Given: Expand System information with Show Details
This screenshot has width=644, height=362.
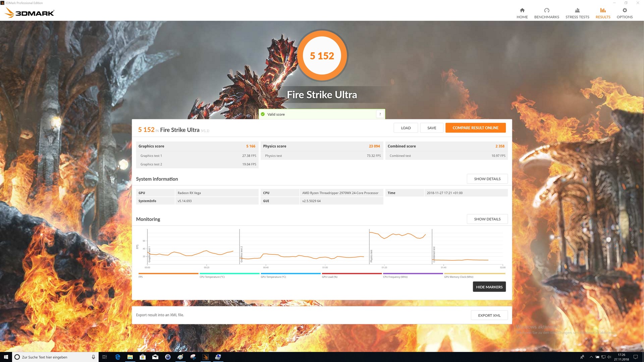Looking at the screenshot, I should (x=487, y=179).
